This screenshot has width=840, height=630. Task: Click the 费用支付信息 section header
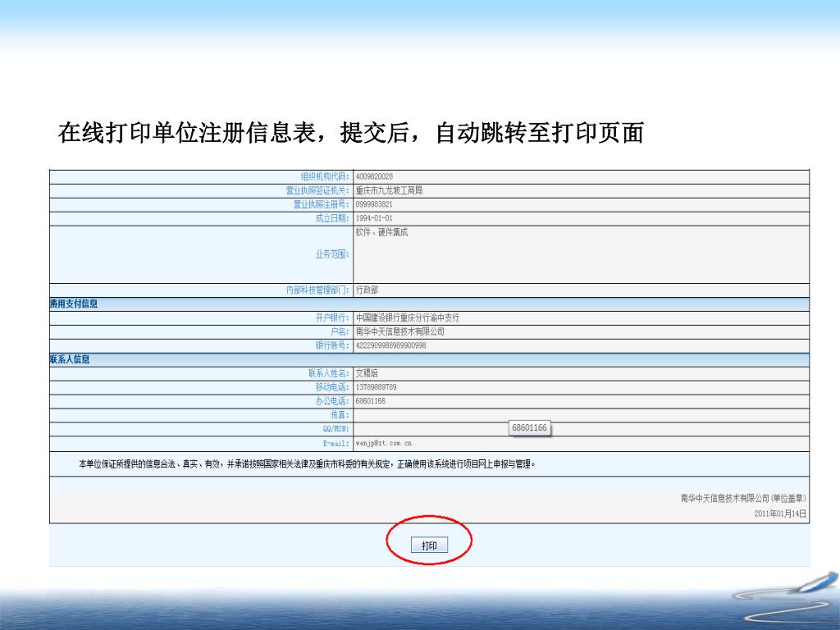[x=74, y=304]
